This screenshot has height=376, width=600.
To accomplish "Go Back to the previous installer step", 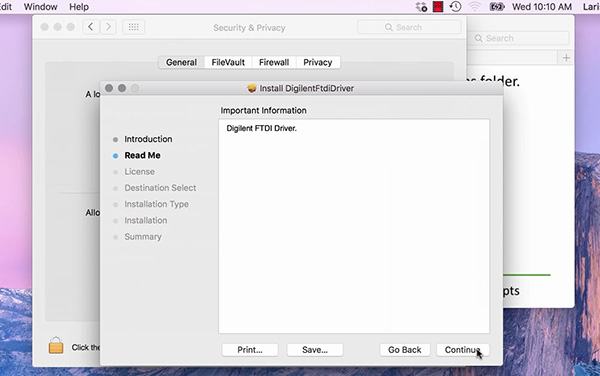I will coord(404,350).
